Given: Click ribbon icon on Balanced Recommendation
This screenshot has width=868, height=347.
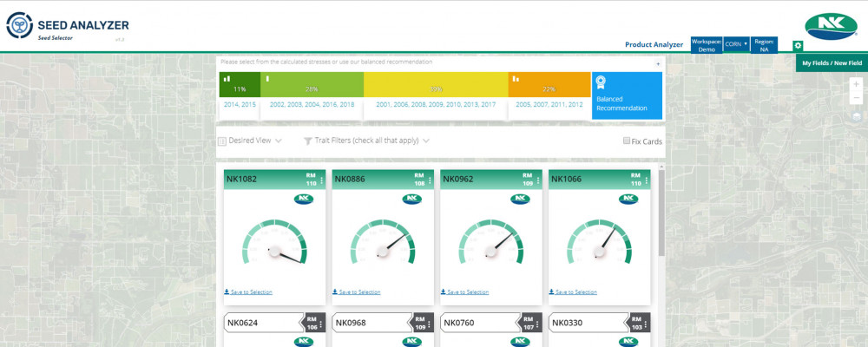Looking at the screenshot, I should (600, 82).
